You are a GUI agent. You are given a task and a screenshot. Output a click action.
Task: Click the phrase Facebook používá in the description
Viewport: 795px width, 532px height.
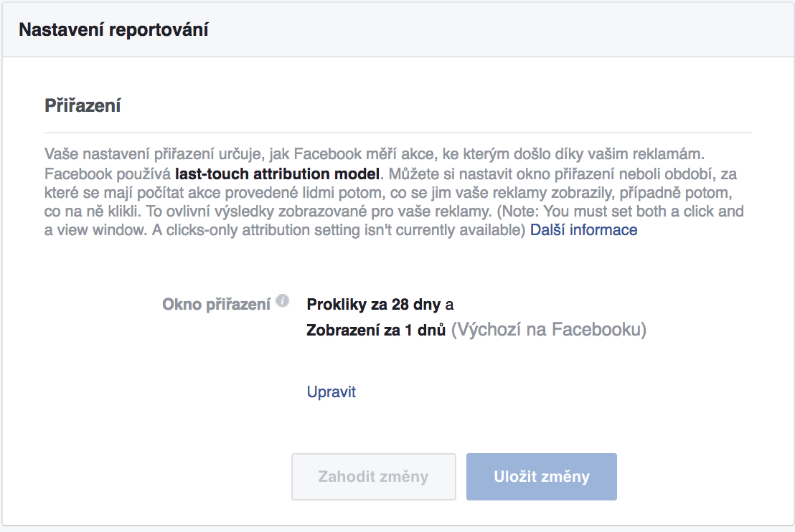[x=108, y=174]
